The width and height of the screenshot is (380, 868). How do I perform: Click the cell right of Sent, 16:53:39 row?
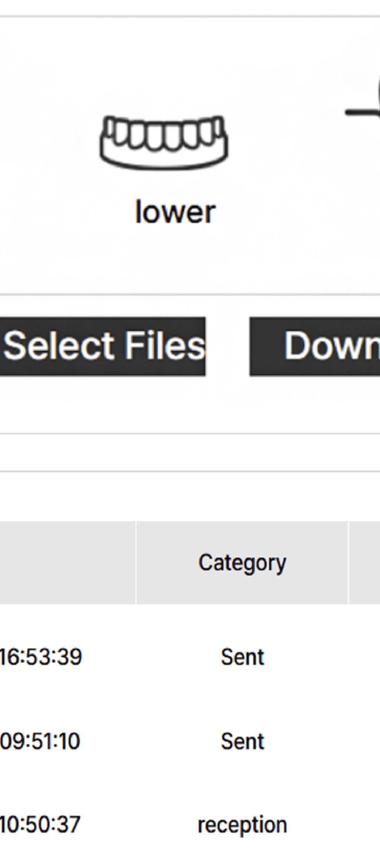tap(364, 657)
